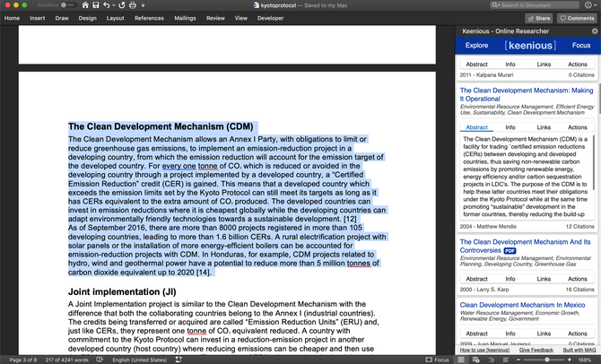Image resolution: width=601 pixels, height=364 pixels.
Task: Select Actions tab of Mexico article card
Action: (x=578, y=334)
